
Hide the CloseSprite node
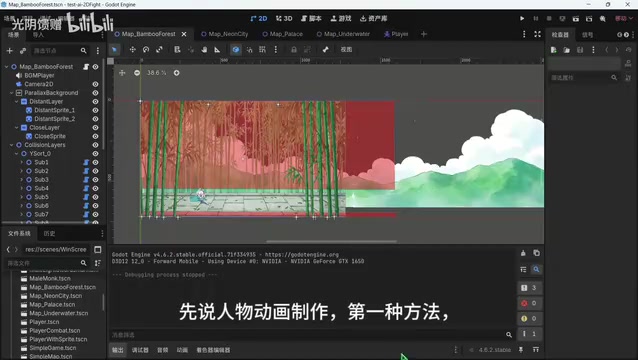[x=95, y=136]
